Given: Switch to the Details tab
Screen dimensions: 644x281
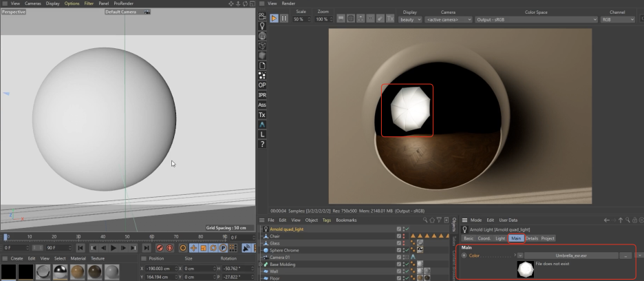Looking at the screenshot, I should 531,238.
